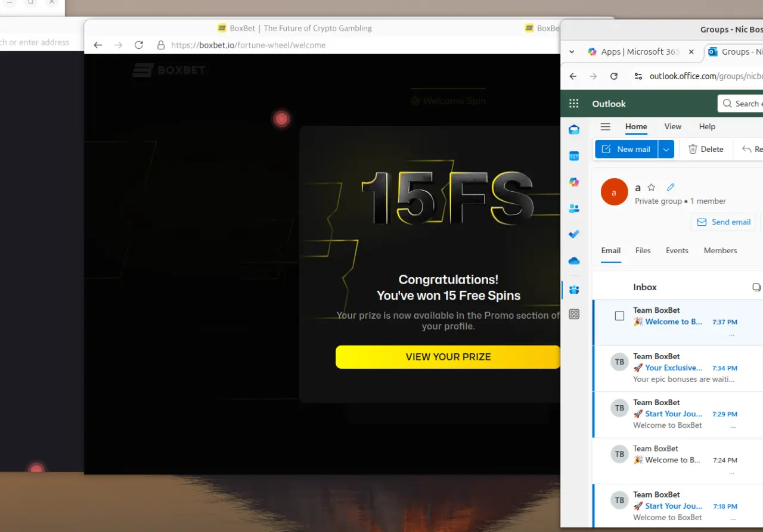Go back in the Outlook browser window

[x=573, y=76]
